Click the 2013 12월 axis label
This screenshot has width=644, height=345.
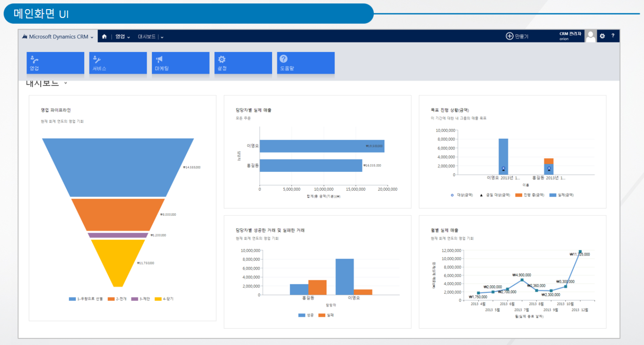[580, 310]
